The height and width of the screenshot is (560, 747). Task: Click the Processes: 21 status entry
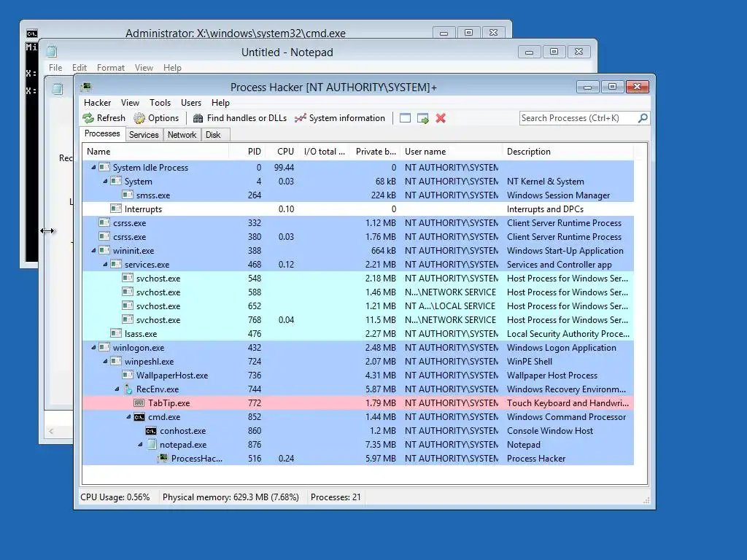336,497
